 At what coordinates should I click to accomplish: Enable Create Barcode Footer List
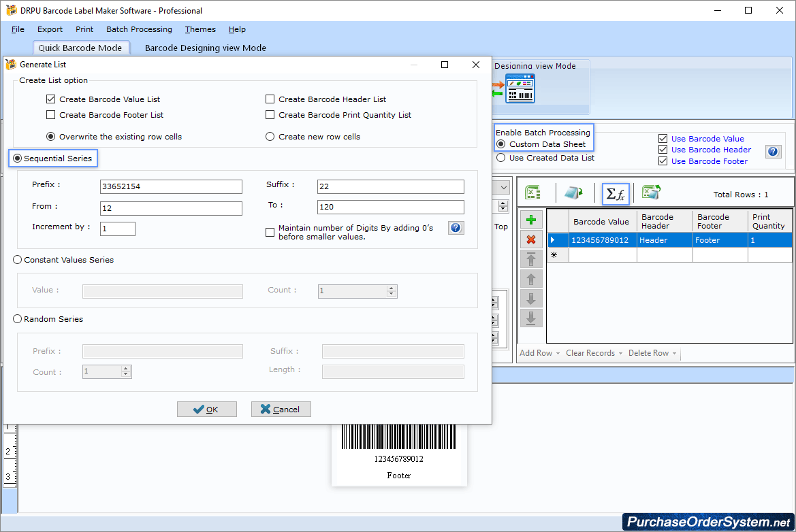(50, 114)
